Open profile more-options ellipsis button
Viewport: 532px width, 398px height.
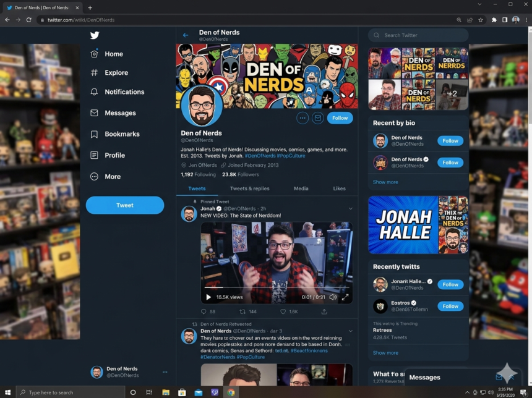pyautogui.click(x=302, y=118)
